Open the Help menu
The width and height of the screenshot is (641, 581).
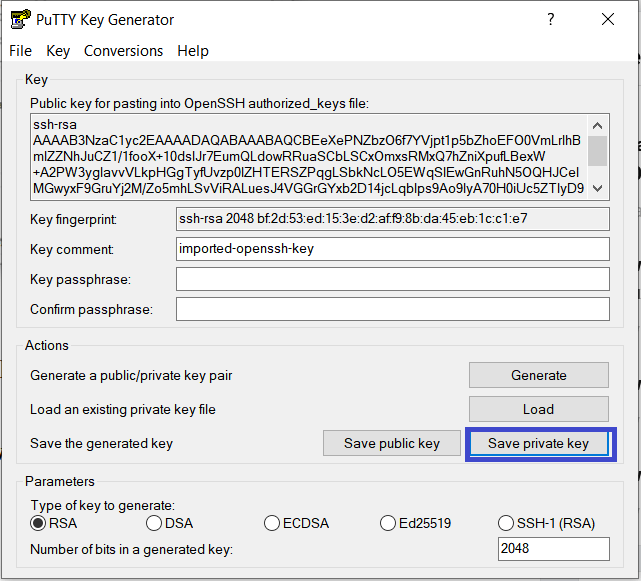tap(193, 51)
